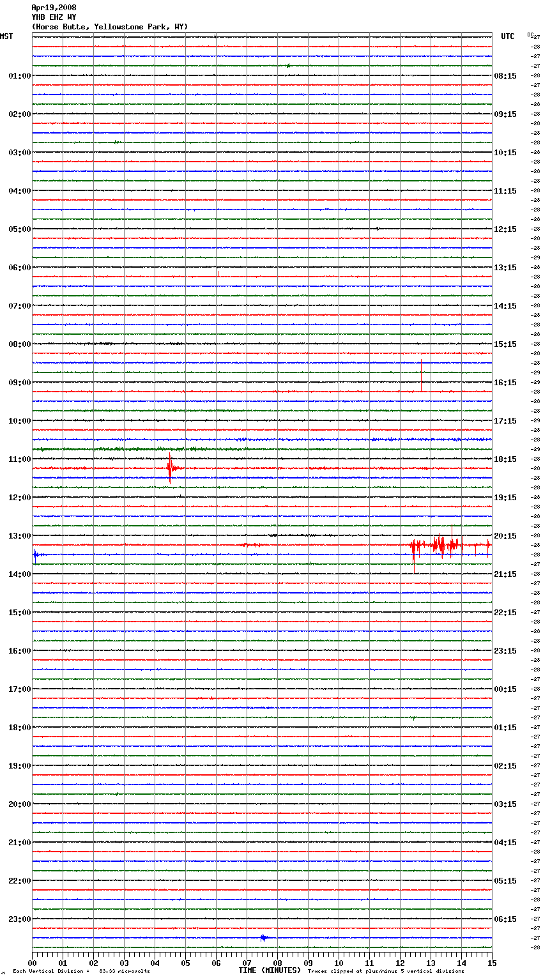Click the 08 minute axis tick label
Screen dimensions: 543x980
click(277, 963)
